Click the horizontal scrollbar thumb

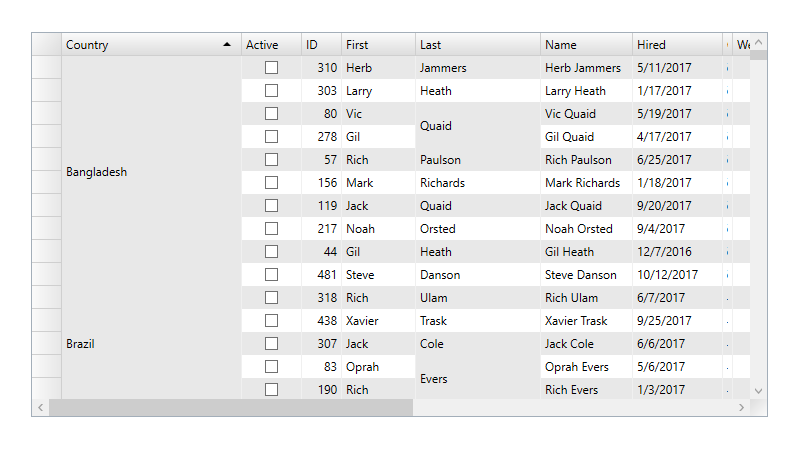pos(230,407)
